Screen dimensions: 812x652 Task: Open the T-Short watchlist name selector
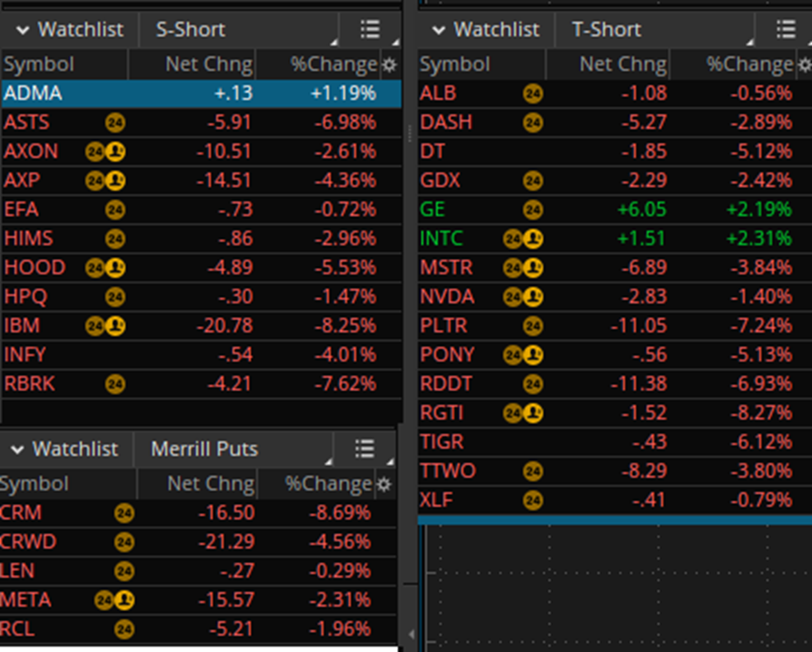[607, 30]
